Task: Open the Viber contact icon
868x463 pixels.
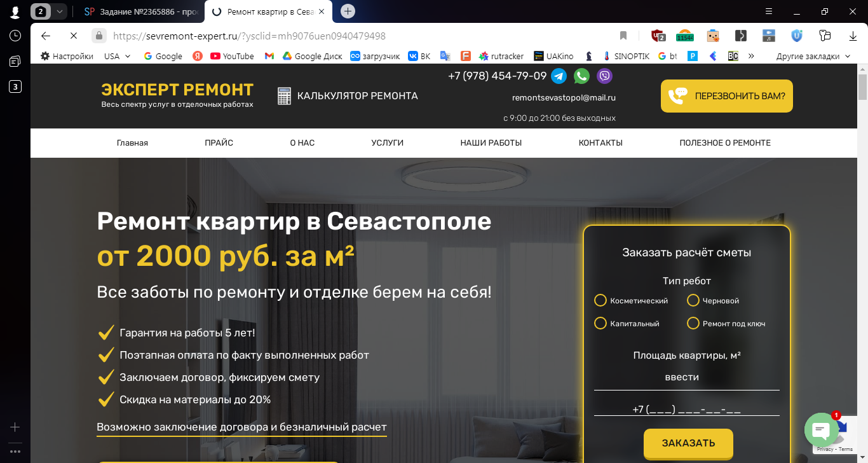Action: [604, 76]
